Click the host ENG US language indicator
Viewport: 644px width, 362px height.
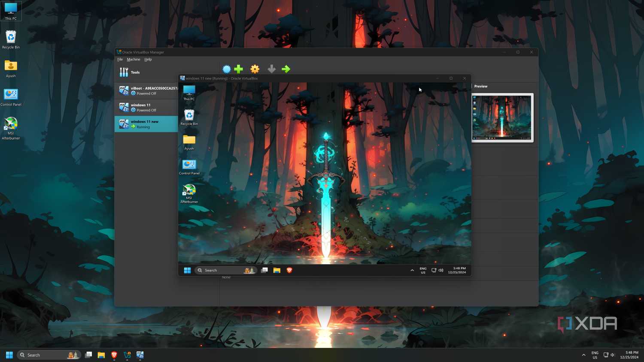click(595, 355)
